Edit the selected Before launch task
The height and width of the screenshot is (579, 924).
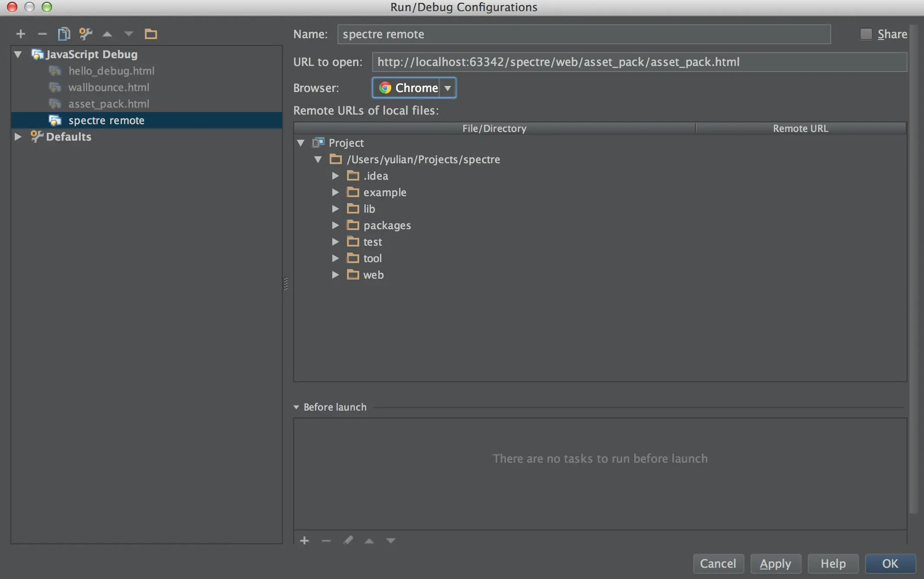click(x=348, y=541)
